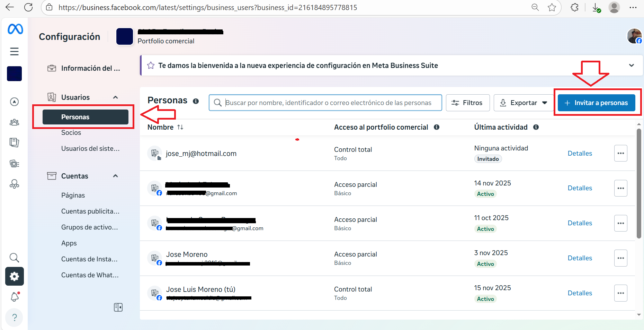Open Páginas under Cuentas

click(x=73, y=196)
